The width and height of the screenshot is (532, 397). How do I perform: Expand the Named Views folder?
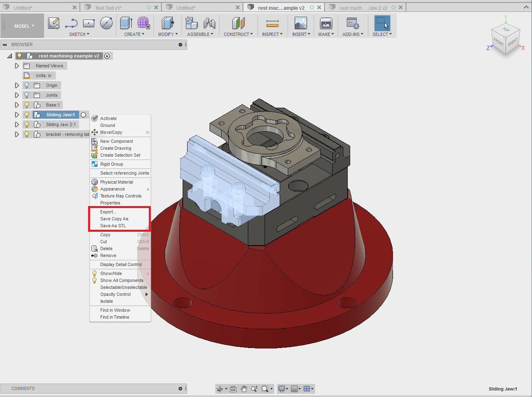click(17, 66)
